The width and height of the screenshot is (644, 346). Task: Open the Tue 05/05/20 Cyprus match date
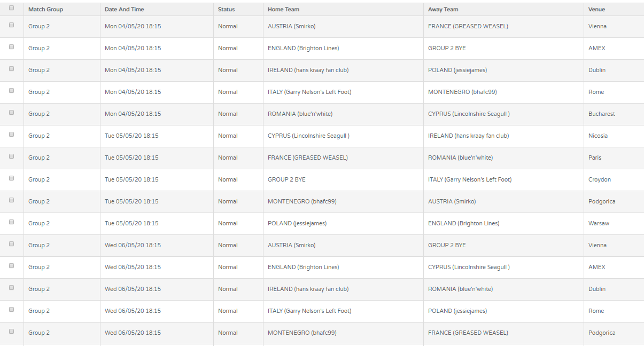(131, 136)
